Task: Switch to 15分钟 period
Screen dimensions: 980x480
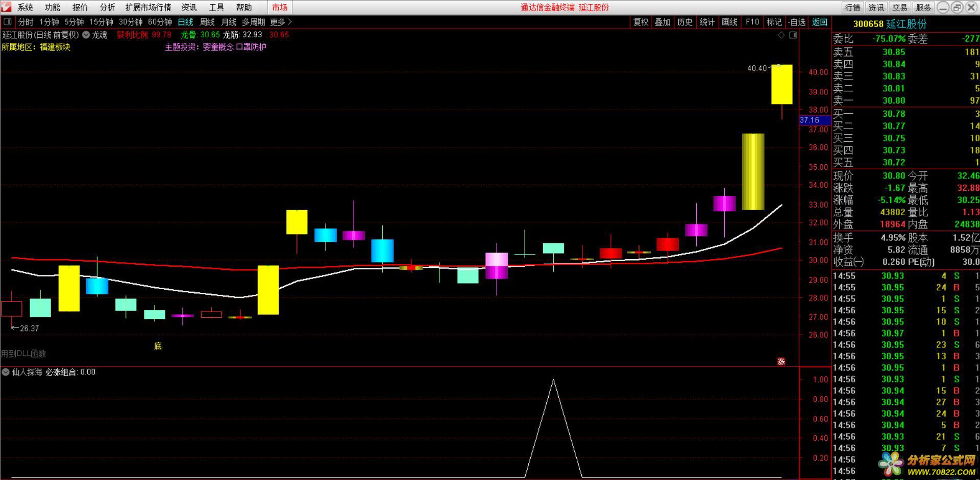Action: tap(101, 22)
